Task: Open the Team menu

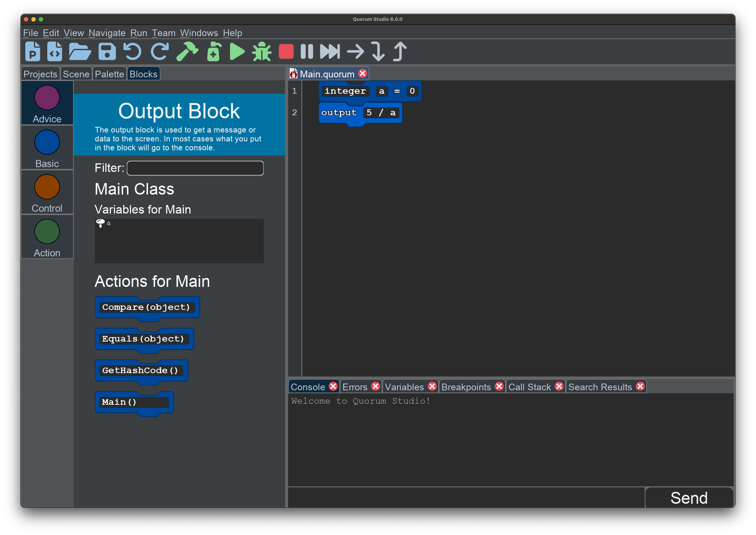Action: (x=163, y=33)
